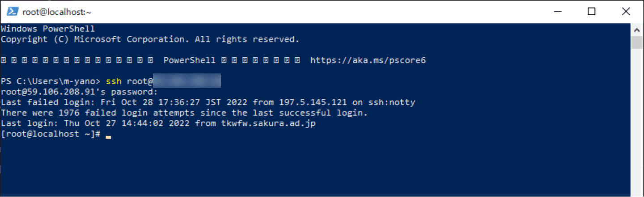This screenshot has height=197, width=644.
Task: Click the root@59.106.208.91's password prompt line
Action: click(79, 92)
